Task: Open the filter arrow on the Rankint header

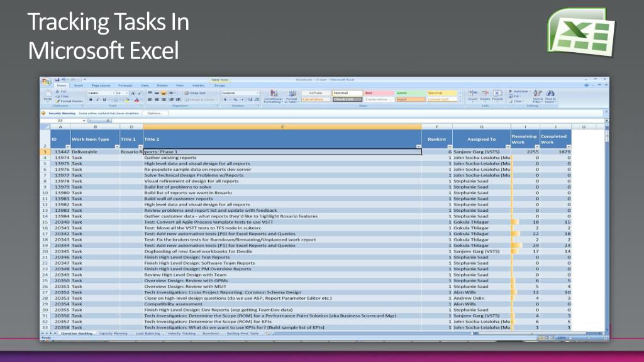Action: click(449, 146)
